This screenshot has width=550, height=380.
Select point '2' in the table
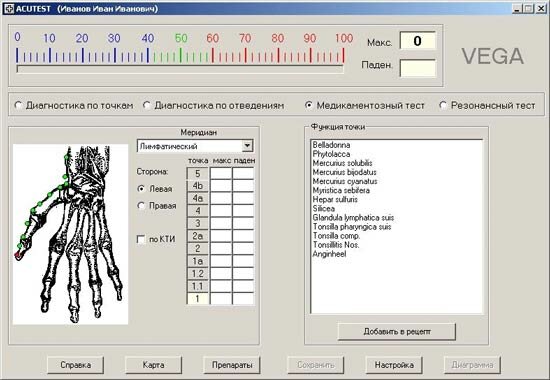click(197, 249)
